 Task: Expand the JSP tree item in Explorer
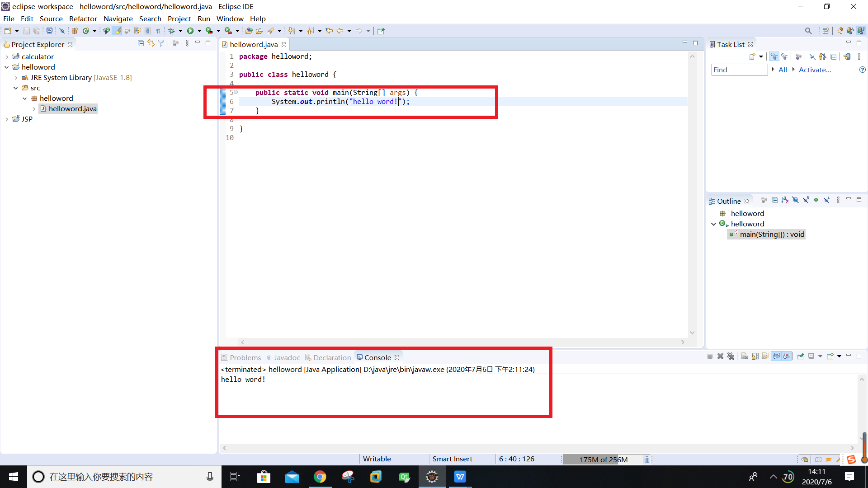[6, 118]
